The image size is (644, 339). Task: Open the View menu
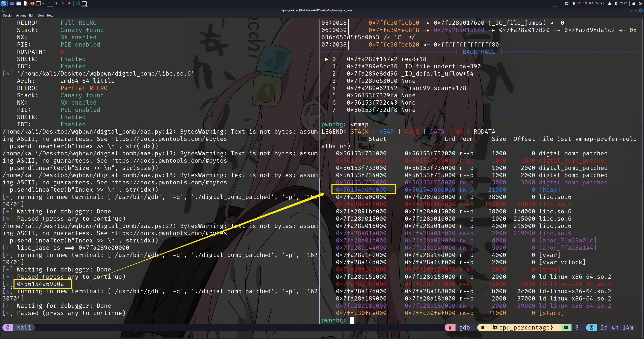(x=41, y=16)
